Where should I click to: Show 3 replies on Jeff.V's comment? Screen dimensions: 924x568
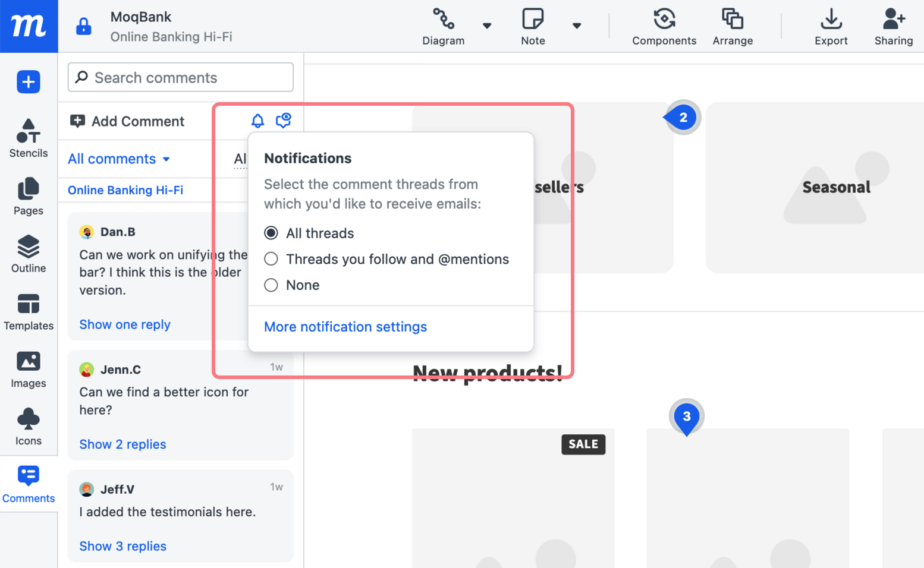tap(122, 546)
